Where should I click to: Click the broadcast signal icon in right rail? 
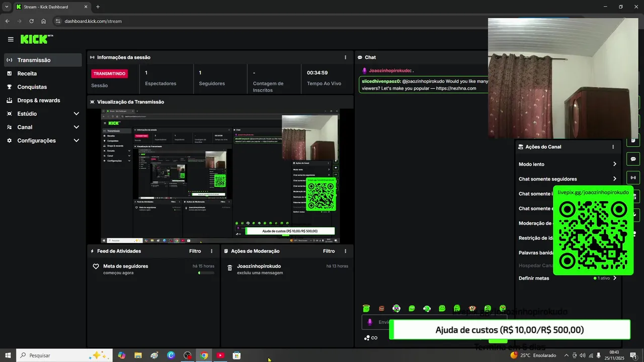[633, 177]
